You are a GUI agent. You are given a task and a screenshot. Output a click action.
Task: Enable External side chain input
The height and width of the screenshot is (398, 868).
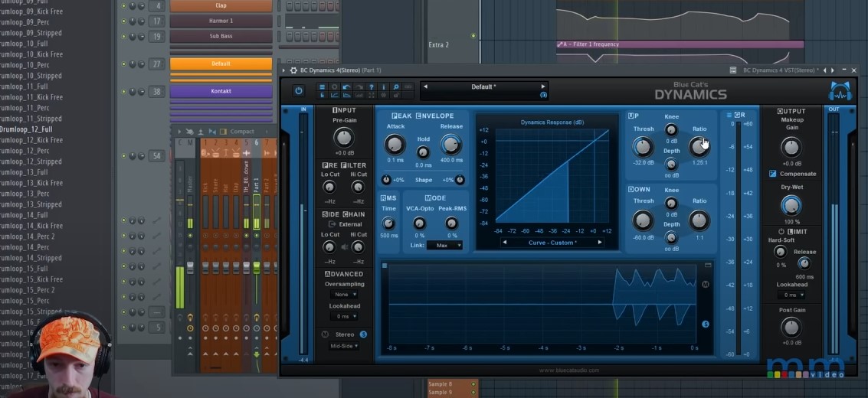point(346,223)
